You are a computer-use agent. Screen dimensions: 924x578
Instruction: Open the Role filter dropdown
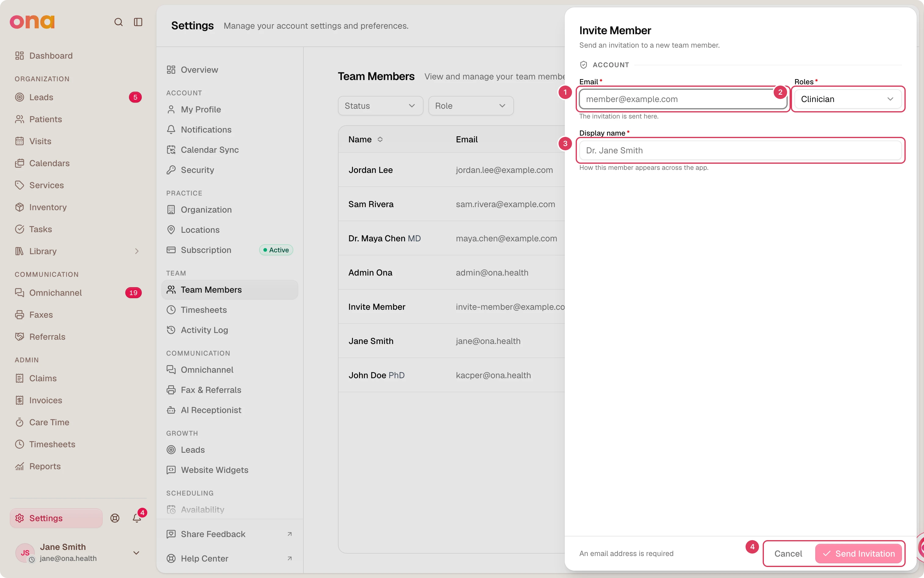471,106
